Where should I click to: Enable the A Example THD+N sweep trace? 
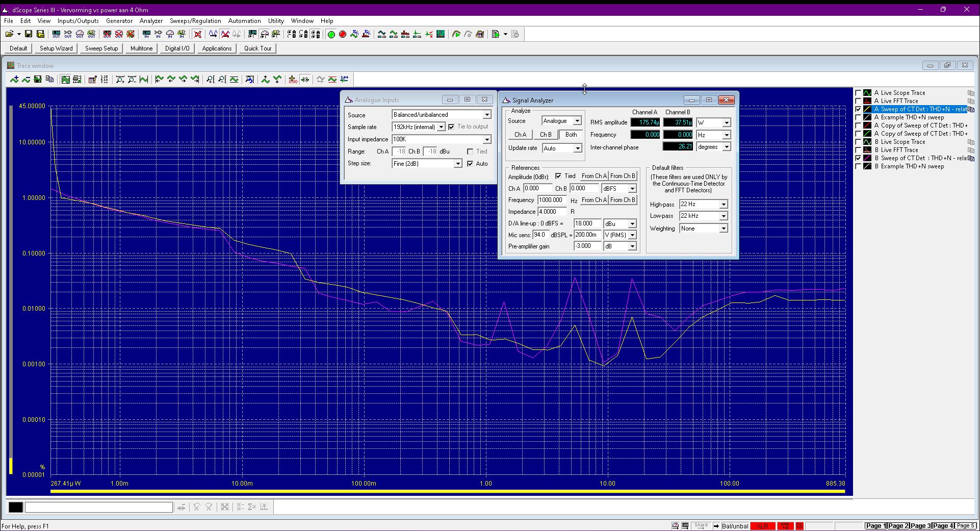click(858, 117)
